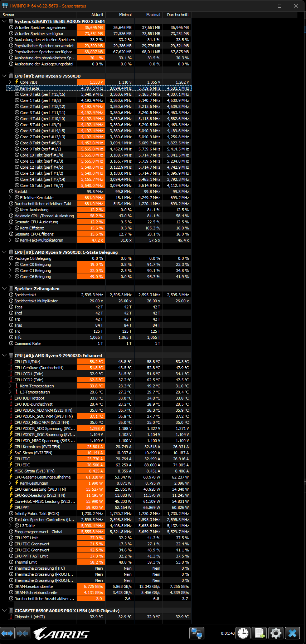Select row Maximale CPU-/Thread-Auslastung
Screen dimensions: 306x644
pos(96,216)
